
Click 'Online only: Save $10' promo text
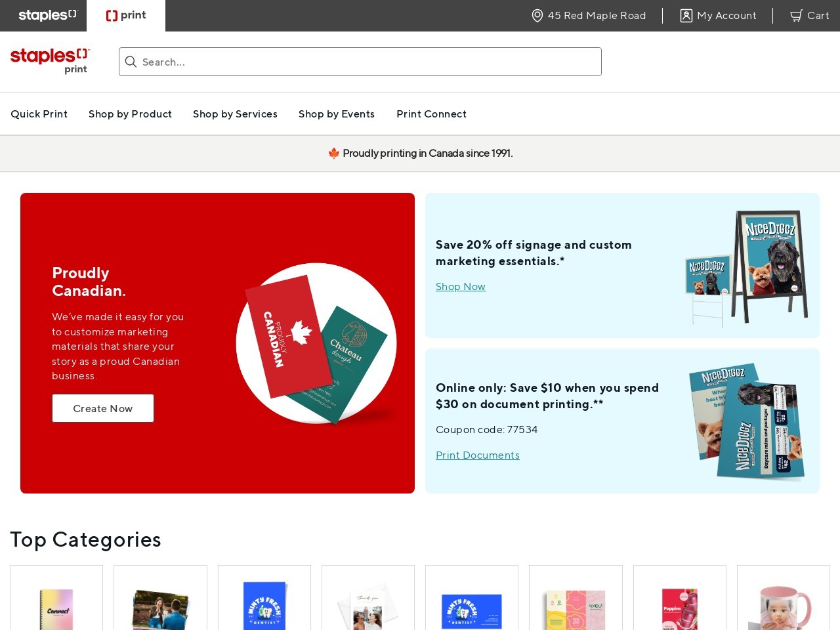tap(547, 396)
